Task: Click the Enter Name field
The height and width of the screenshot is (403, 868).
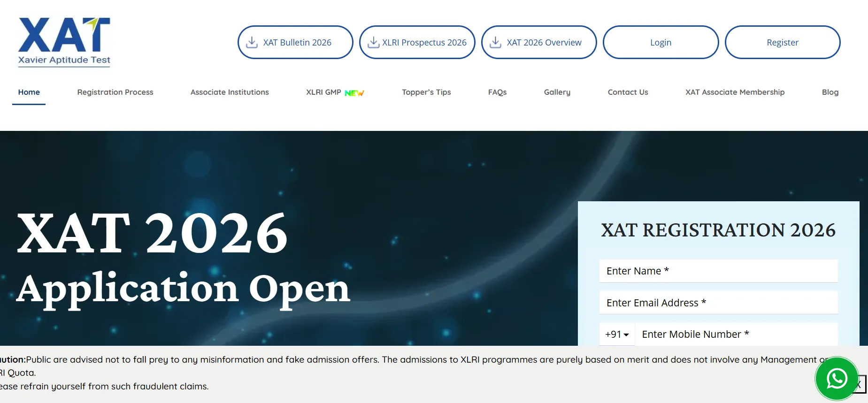Action: point(718,271)
